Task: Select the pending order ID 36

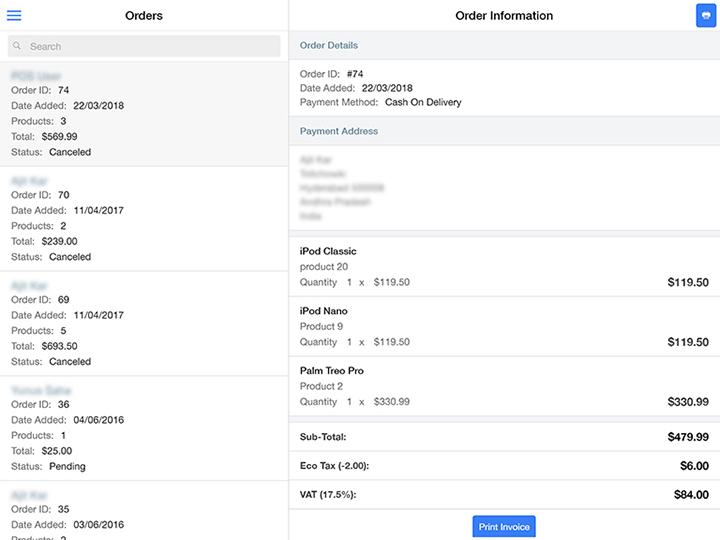Action: pyautogui.click(x=144, y=428)
